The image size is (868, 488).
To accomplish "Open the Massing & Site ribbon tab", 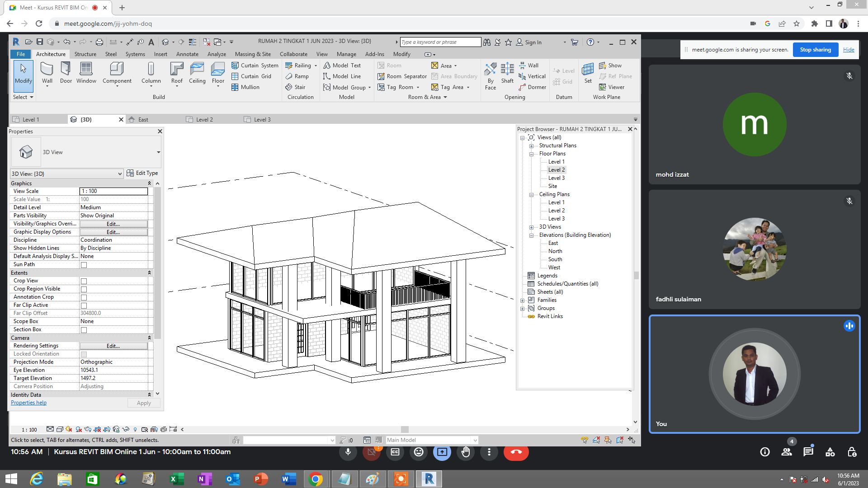I will click(253, 54).
